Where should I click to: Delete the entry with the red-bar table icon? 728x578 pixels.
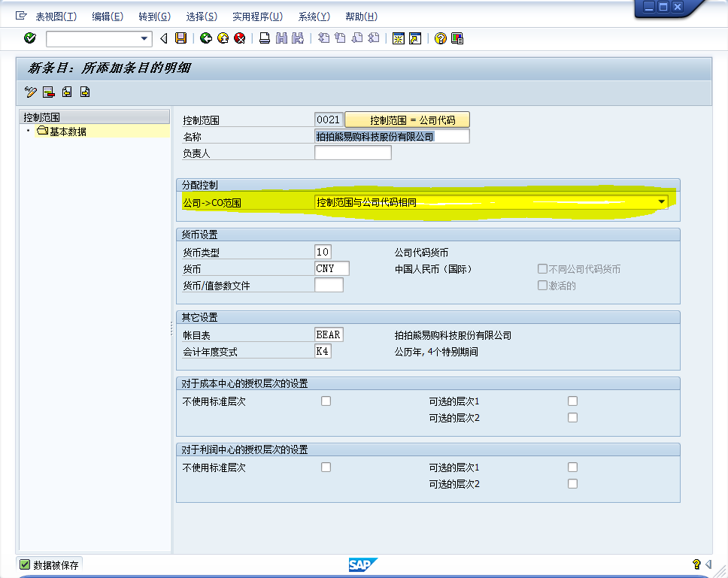49,92
